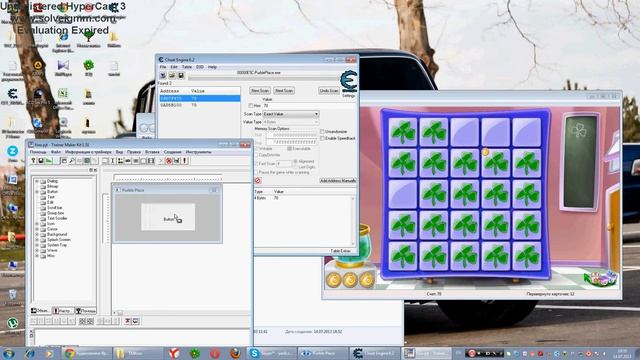Flip the top-left clover card in Purble Place
Image resolution: width=640 pixels, height=360 pixels.
coord(403,132)
